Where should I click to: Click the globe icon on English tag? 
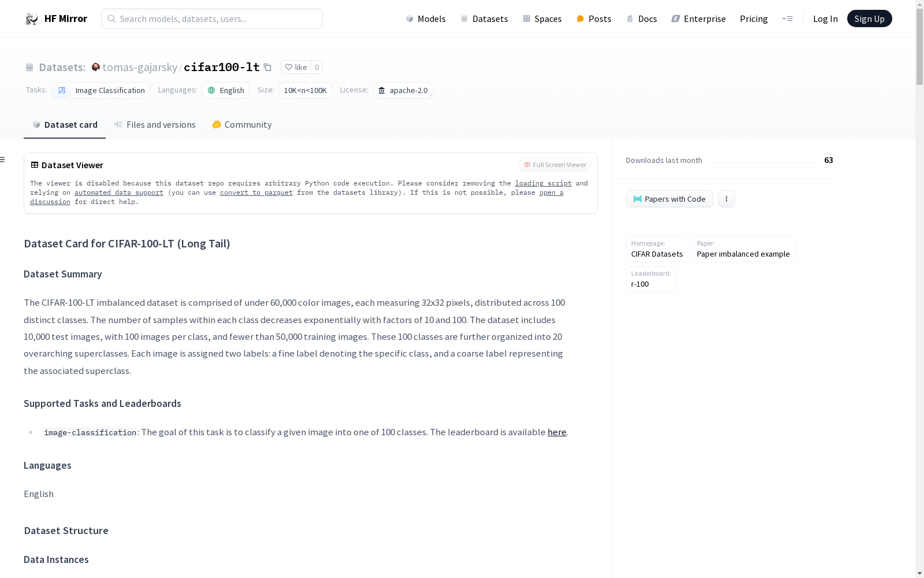(211, 90)
